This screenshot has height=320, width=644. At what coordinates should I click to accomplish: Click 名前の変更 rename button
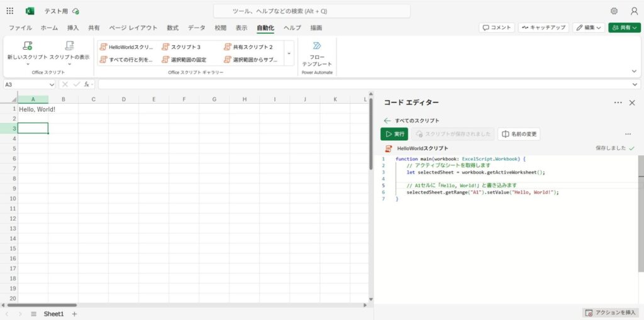[x=519, y=134]
